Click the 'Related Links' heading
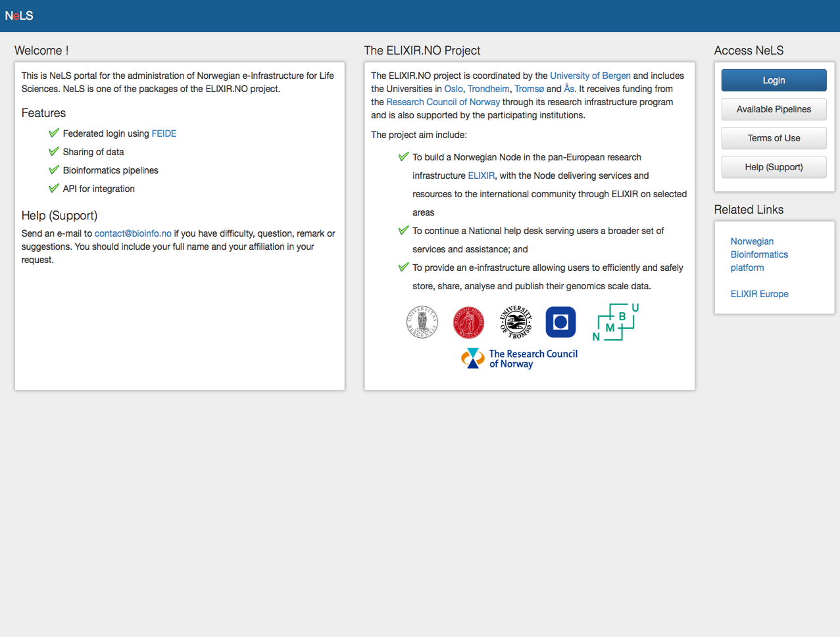The width and height of the screenshot is (840, 637). click(x=749, y=210)
